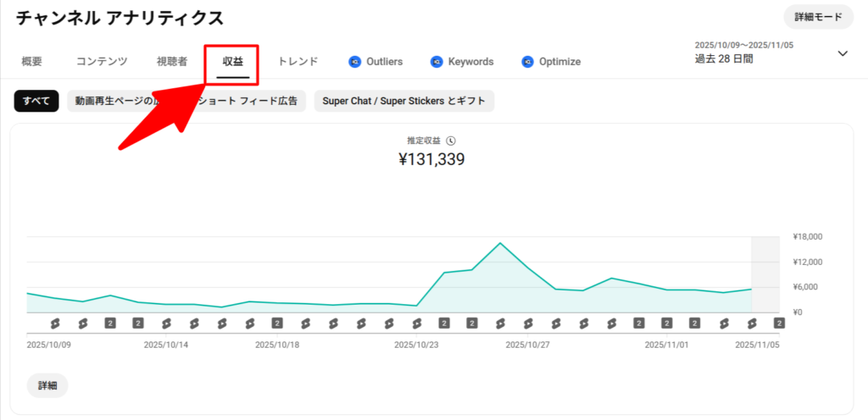Click the "2" badge above the 2025/10/18 label
Screen dimensions: 868x420
(x=277, y=323)
